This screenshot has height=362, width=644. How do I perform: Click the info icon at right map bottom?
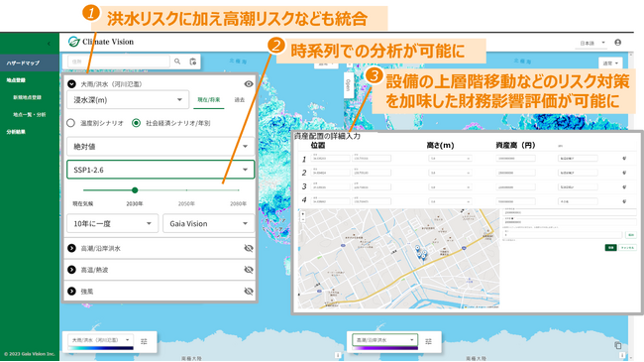tap(622, 355)
